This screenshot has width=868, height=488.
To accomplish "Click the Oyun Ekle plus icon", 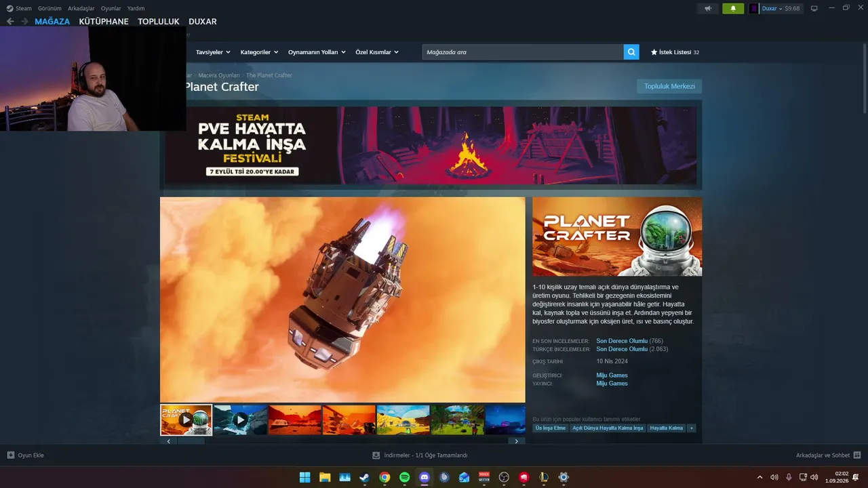I will 10,455.
